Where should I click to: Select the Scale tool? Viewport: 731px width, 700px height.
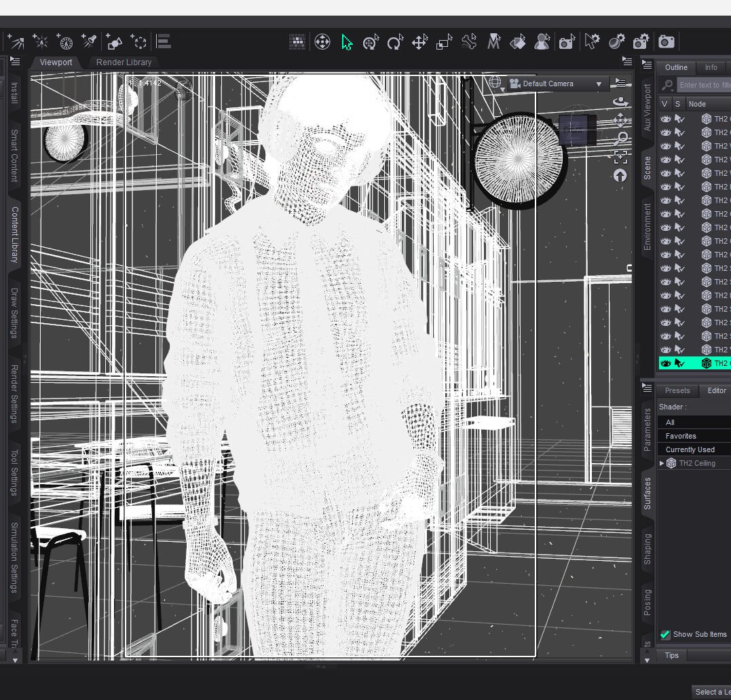pos(445,42)
